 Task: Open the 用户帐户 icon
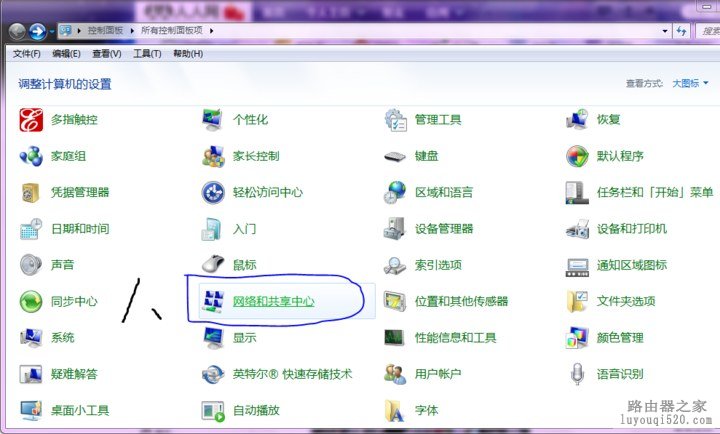(x=396, y=374)
